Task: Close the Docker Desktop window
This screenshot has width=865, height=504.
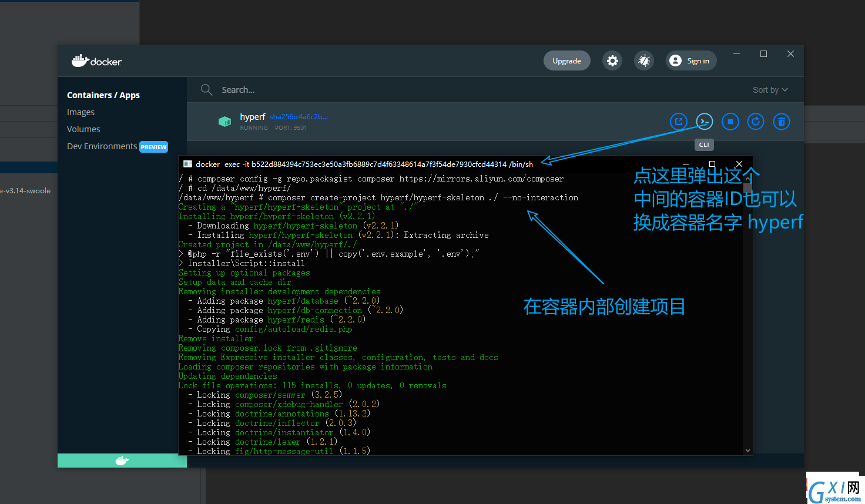Action: point(790,53)
